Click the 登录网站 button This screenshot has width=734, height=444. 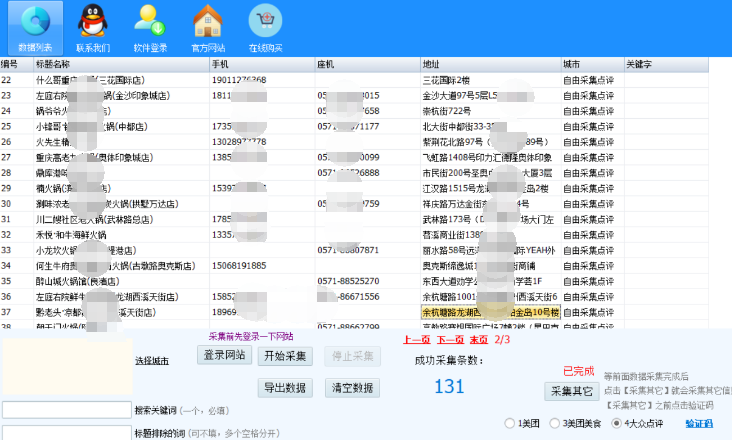(224, 356)
